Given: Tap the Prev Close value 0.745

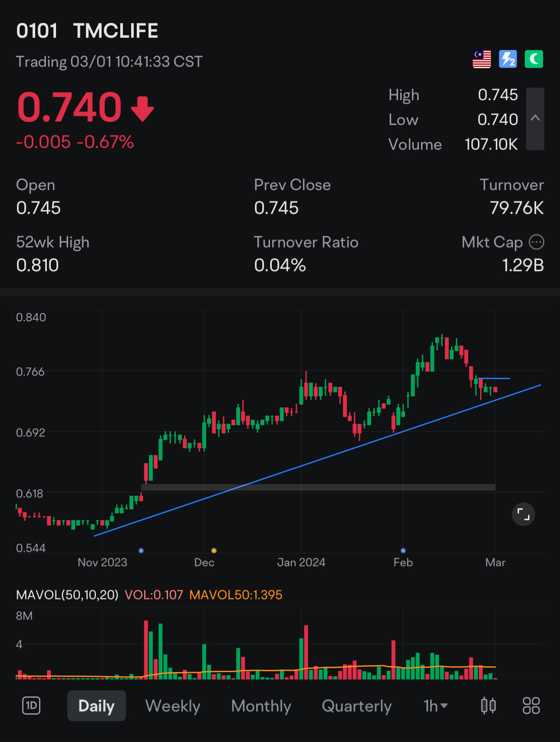Looking at the screenshot, I should [x=276, y=208].
